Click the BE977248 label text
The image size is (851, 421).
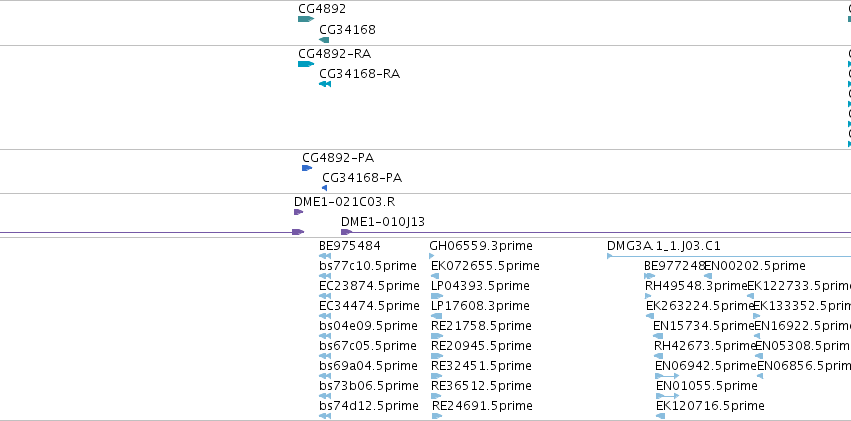(x=674, y=266)
